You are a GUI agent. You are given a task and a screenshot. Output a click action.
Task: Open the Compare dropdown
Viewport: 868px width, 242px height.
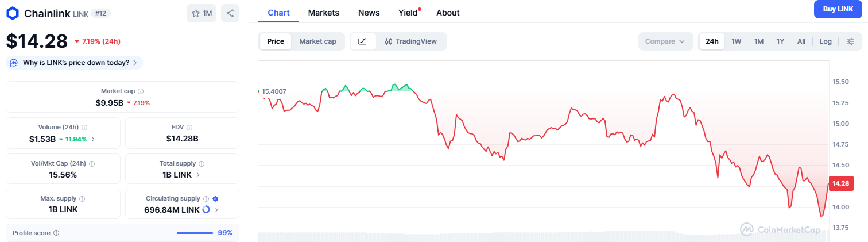665,41
